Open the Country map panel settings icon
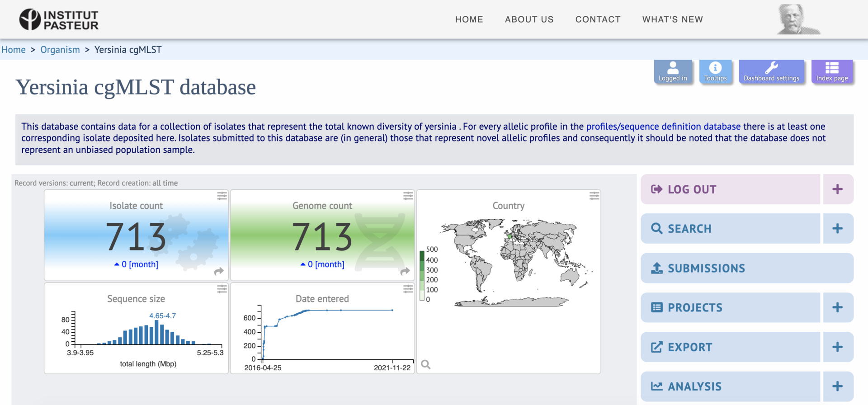 pos(594,196)
